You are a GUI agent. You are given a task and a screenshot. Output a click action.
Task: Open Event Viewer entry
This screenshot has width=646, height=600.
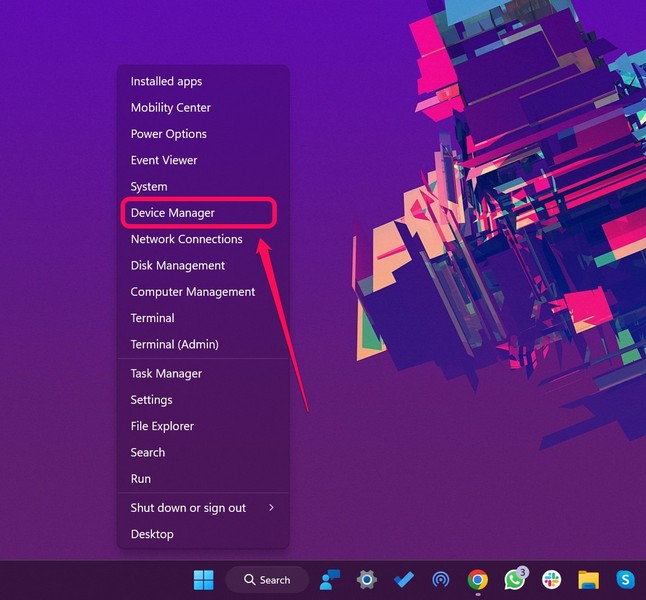[164, 160]
